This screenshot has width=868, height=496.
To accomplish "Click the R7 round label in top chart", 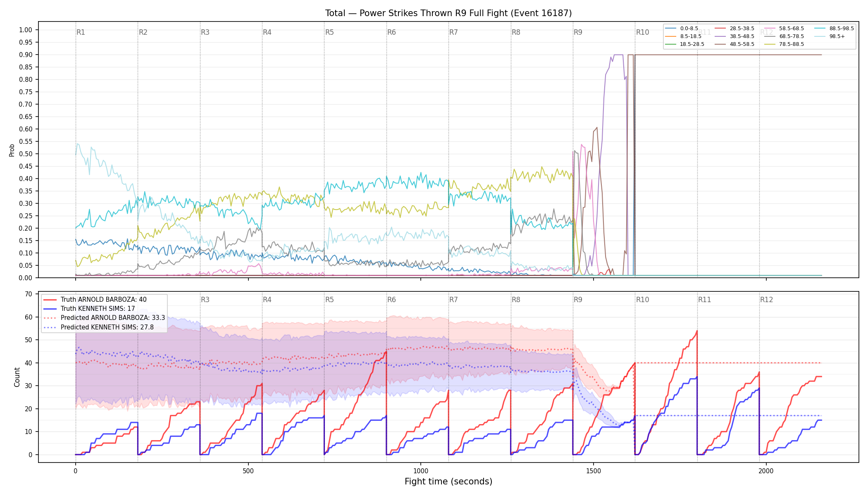I will [453, 32].
